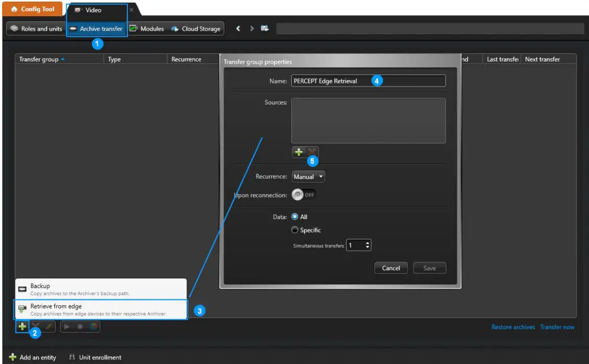Click the Transfer now link

[557, 327]
